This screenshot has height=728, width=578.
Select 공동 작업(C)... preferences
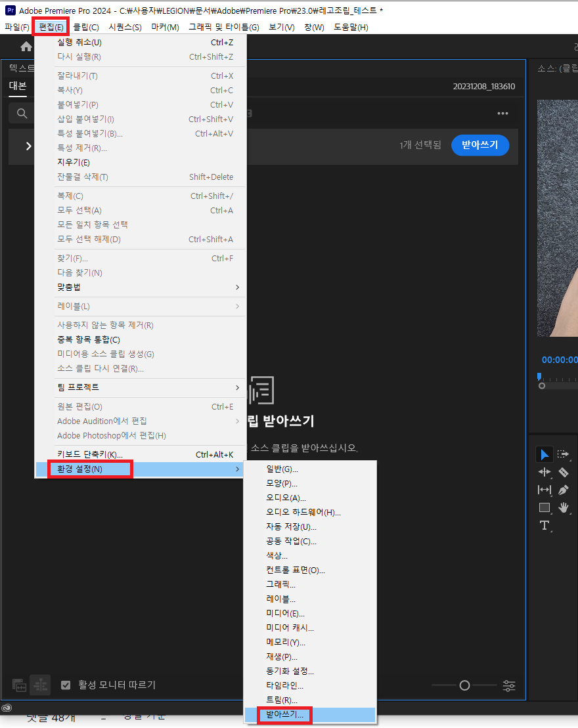pos(310,542)
